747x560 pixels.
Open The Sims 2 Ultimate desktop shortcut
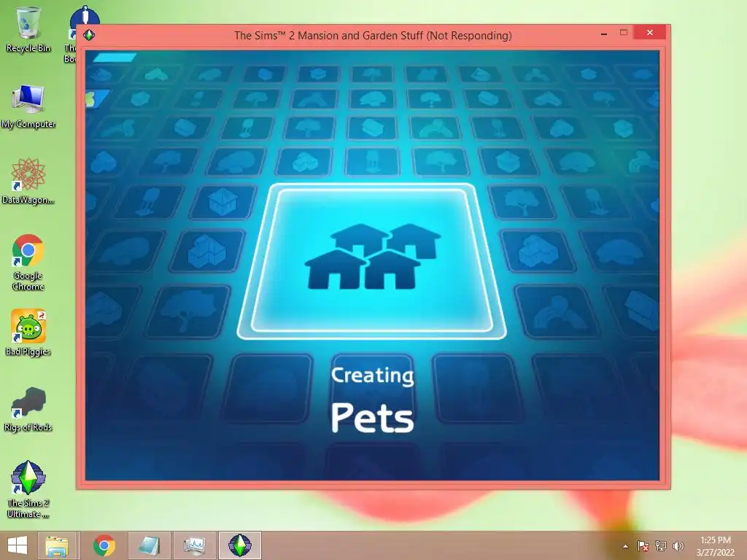pos(28,489)
